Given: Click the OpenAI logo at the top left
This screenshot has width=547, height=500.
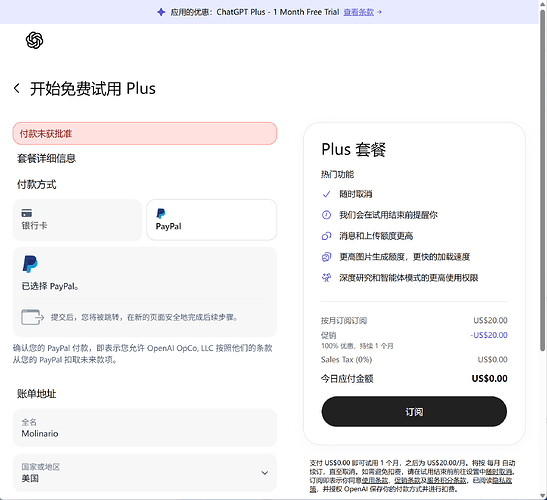Looking at the screenshot, I should [35, 40].
